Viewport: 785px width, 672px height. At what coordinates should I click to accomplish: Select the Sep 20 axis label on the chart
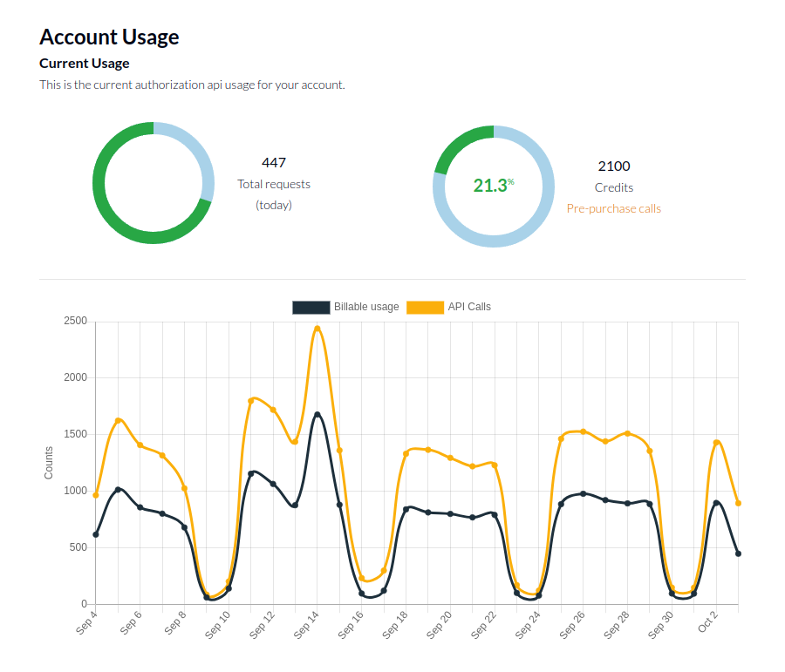(439, 623)
